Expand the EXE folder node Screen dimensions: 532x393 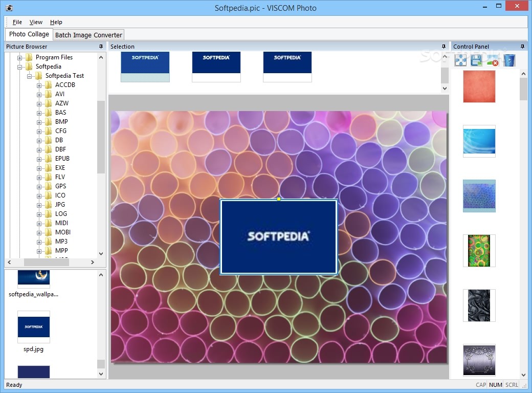39,168
